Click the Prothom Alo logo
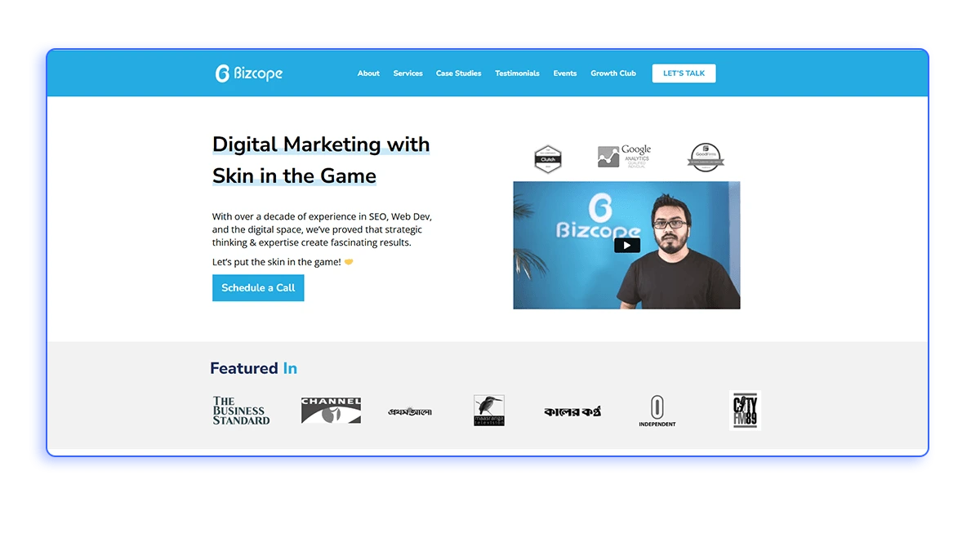Screen dimensions: 980x551 click(410, 411)
